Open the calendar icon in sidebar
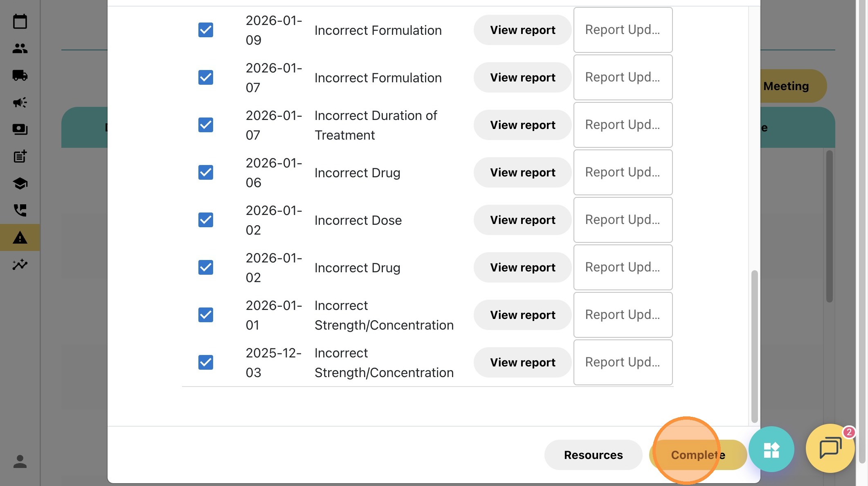Screen dimensions: 868x486 pos(20,21)
